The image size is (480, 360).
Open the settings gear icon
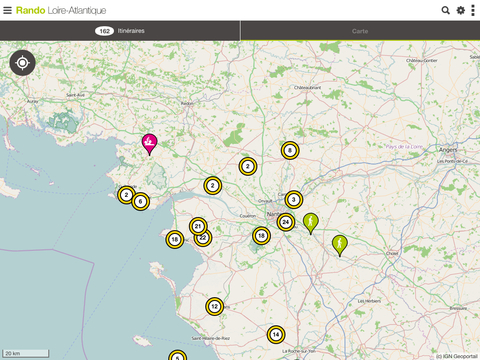click(x=461, y=10)
